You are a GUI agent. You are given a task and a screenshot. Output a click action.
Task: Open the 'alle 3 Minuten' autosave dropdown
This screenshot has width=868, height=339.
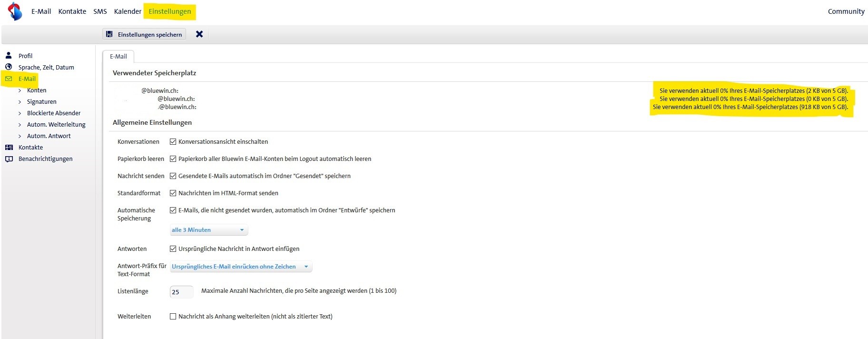209,230
